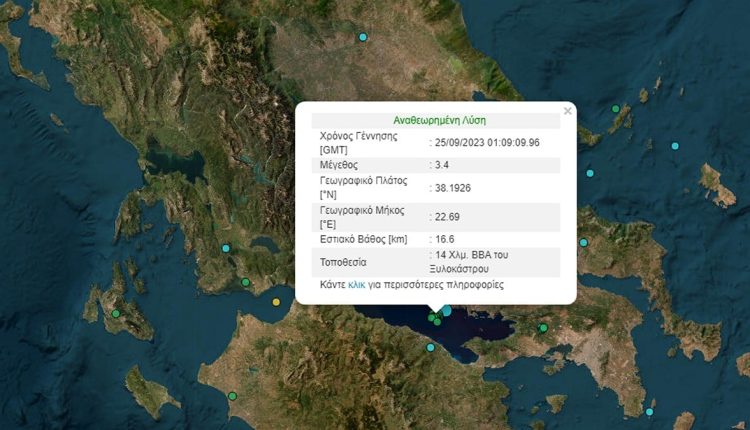Select the green marker near the Sporades islands
Viewport: 750px width, 430px height.
[616, 109]
